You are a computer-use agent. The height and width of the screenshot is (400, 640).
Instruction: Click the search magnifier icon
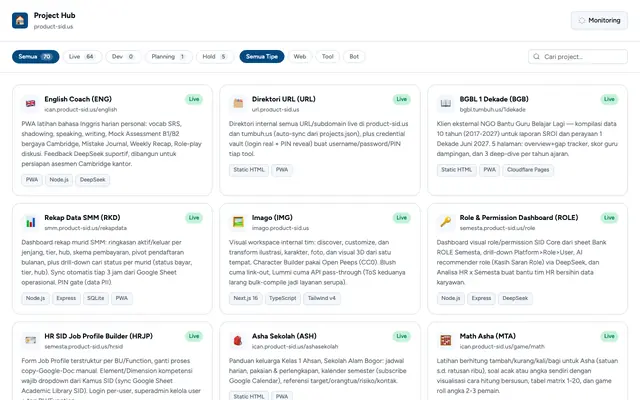536,57
